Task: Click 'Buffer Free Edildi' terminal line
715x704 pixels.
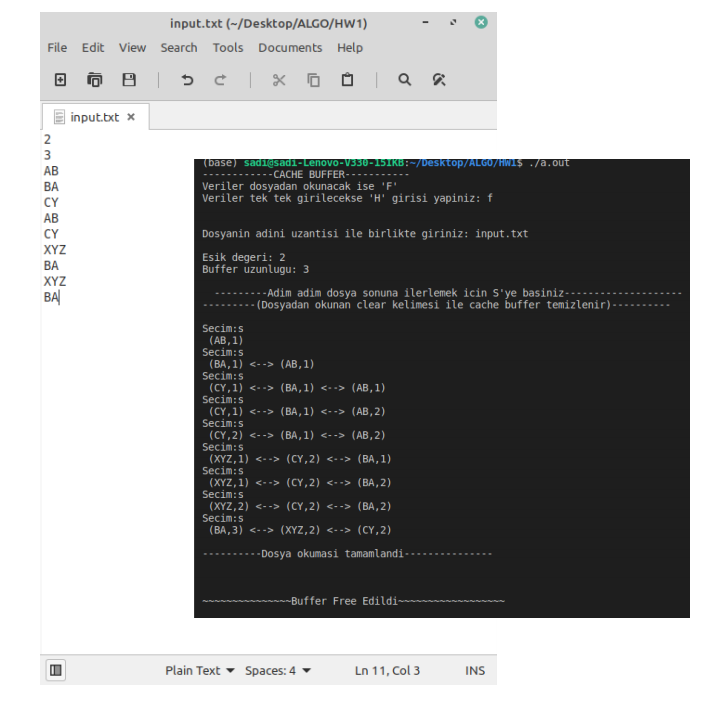Action: [353, 601]
